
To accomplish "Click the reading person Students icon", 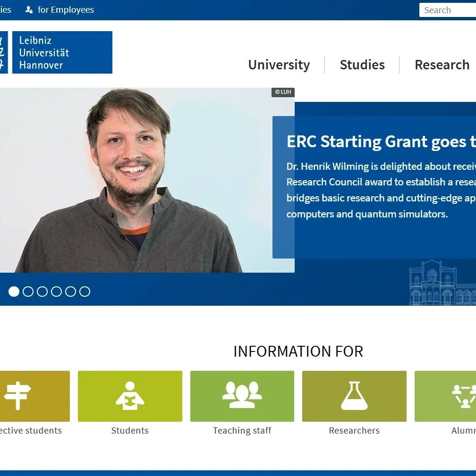I will tap(130, 395).
